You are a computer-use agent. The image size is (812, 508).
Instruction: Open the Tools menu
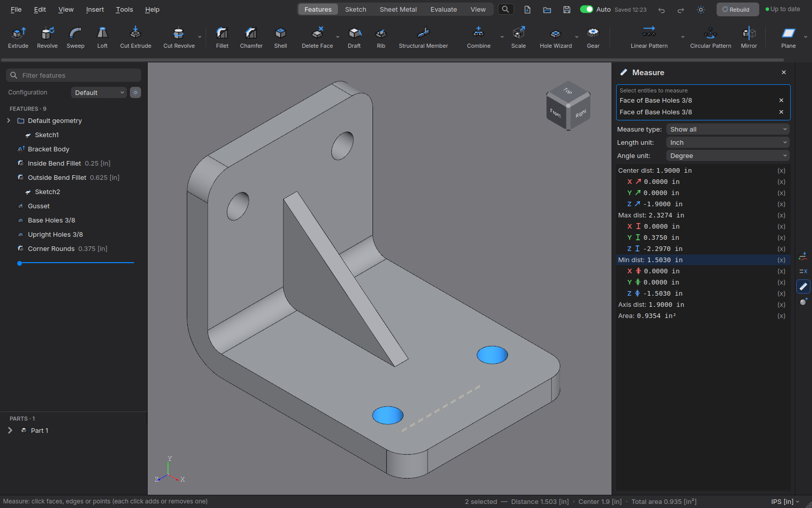click(x=124, y=9)
